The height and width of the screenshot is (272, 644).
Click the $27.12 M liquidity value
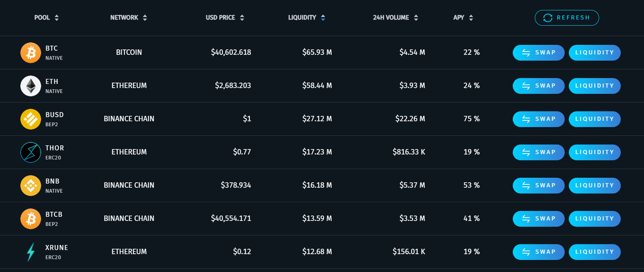pyautogui.click(x=317, y=119)
